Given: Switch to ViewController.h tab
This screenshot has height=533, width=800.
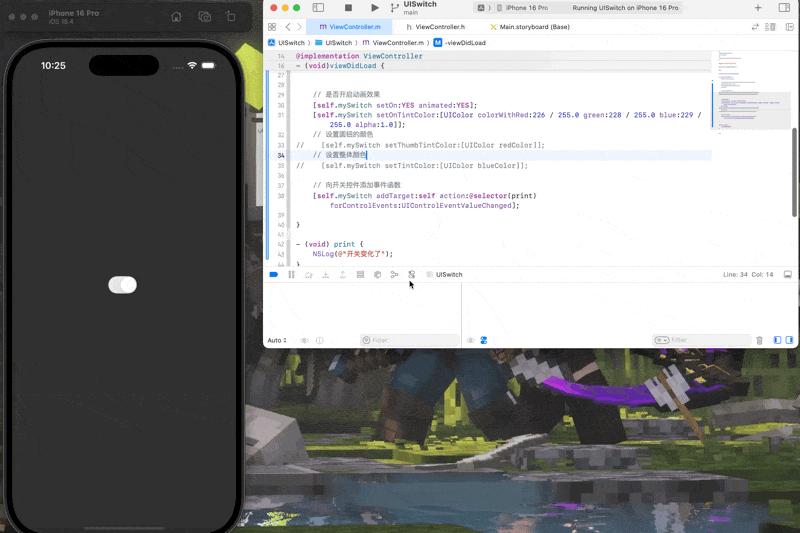Looking at the screenshot, I should [436, 27].
